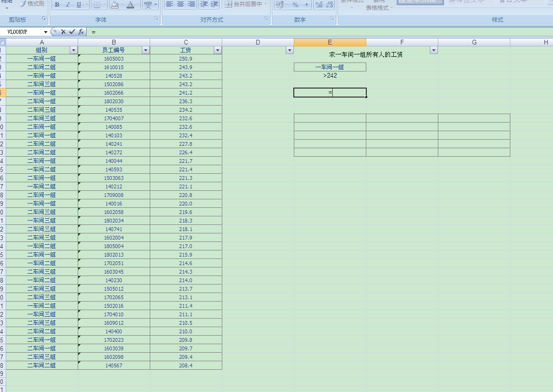Open 对齐方式 dialog launcher

(x=266, y=18)
